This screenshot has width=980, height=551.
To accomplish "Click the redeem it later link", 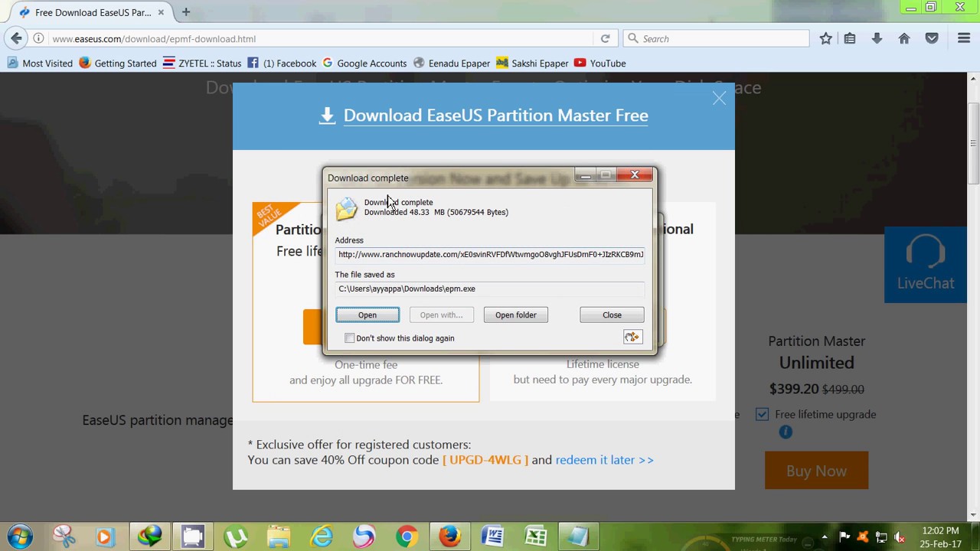I will tap(604, 460).
